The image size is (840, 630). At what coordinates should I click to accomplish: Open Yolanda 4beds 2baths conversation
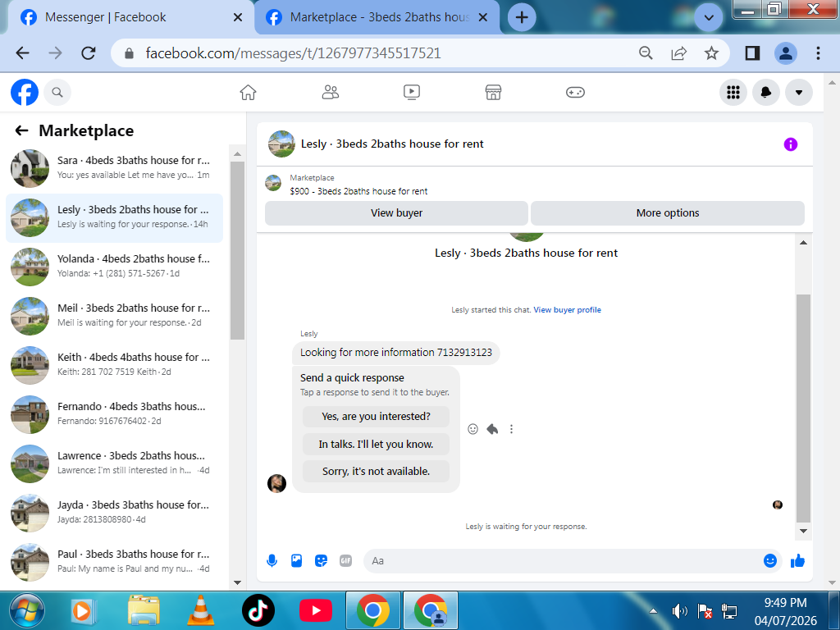coord(114,267)
